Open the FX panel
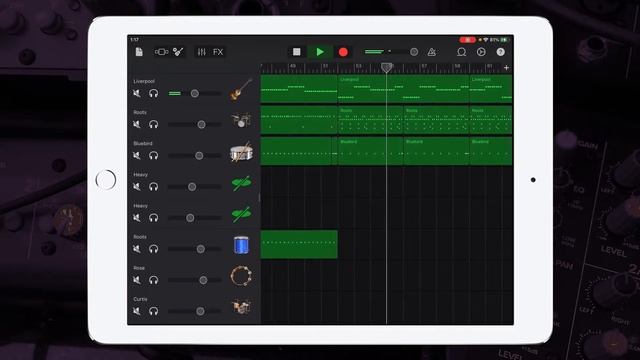 click(x=218, y=52)
